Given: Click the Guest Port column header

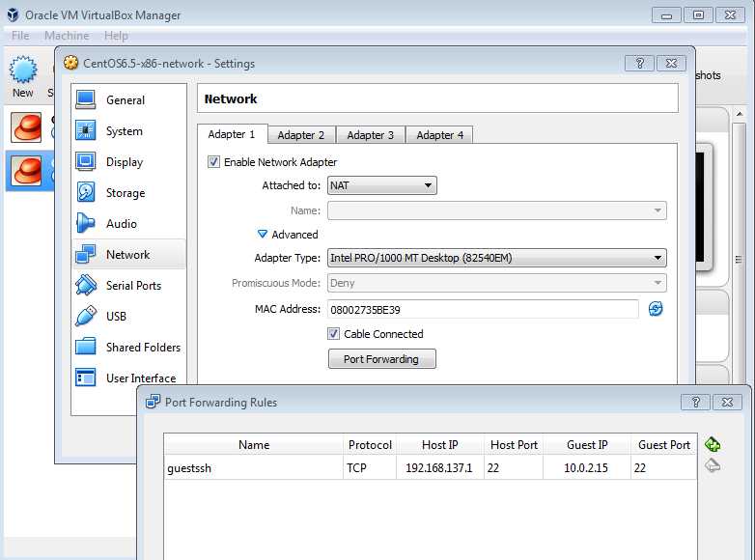Looking at the screenshot, I should 664,444.
